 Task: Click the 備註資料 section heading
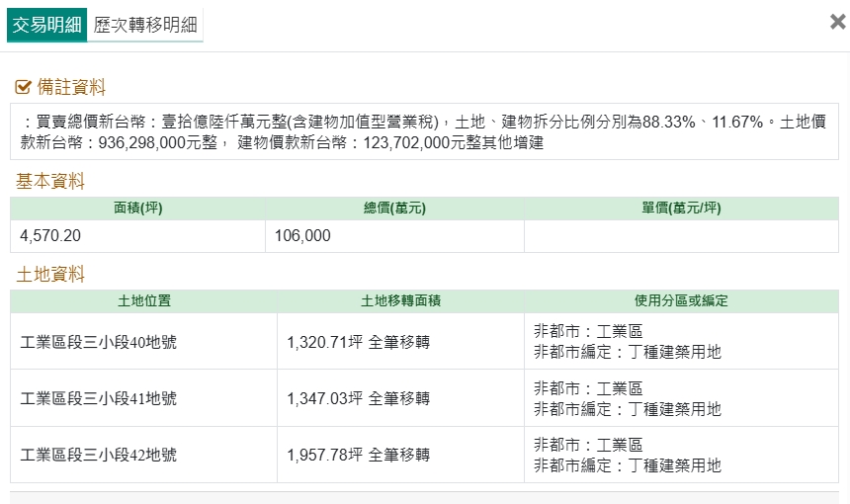point(71,88)
